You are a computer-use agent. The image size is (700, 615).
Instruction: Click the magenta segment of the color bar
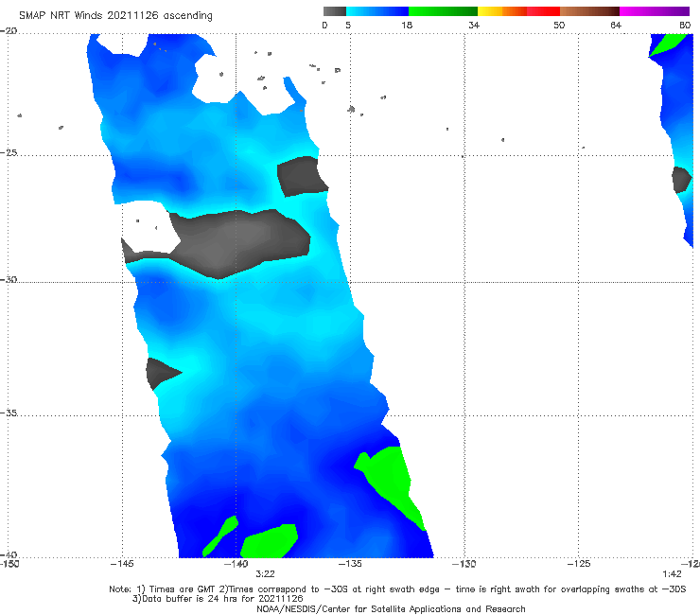(655, 11)
